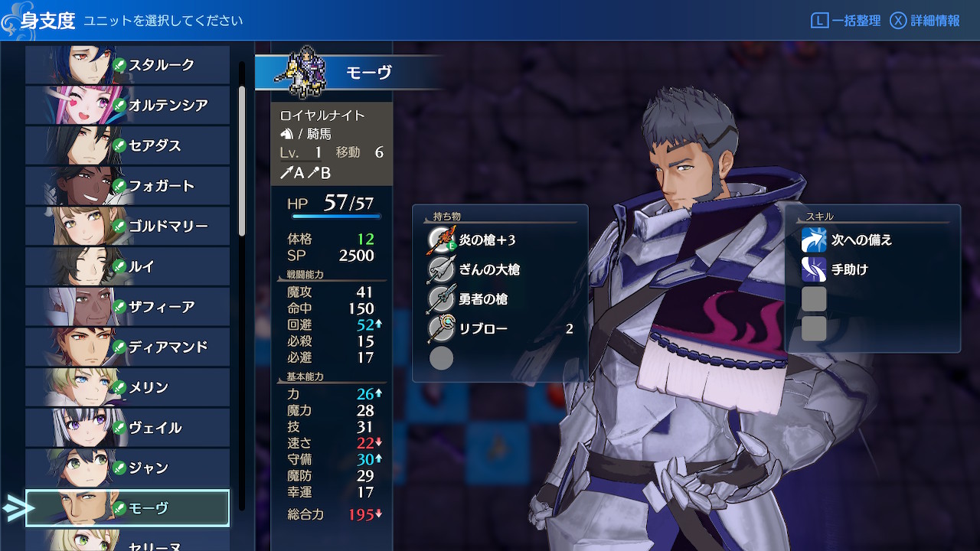980x551 pixels.
Task: Choose the リブロー staff icon
Action: point(442,329)
